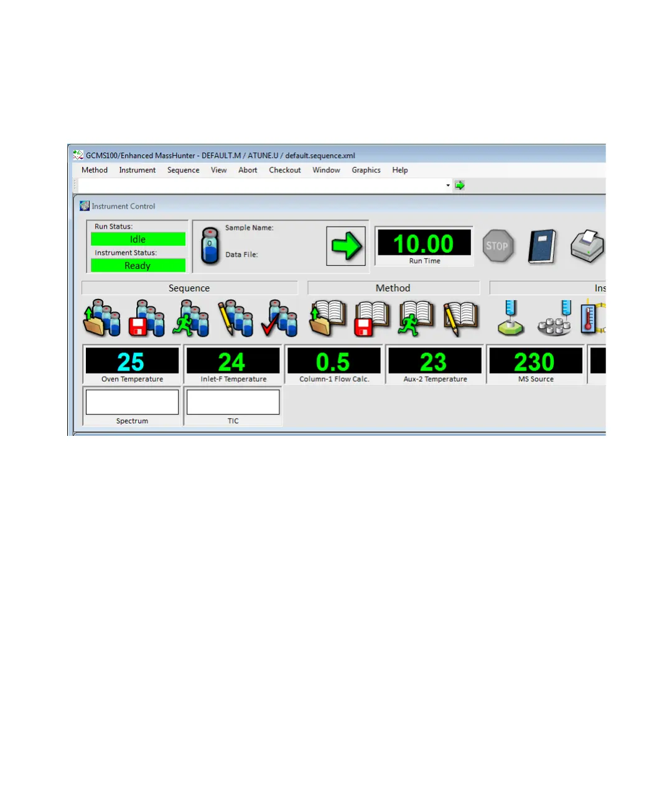Click the Run Sequence icon with runner
This screenshot has width=672, height=807.
pyautogui.click(x=190, y=318)
